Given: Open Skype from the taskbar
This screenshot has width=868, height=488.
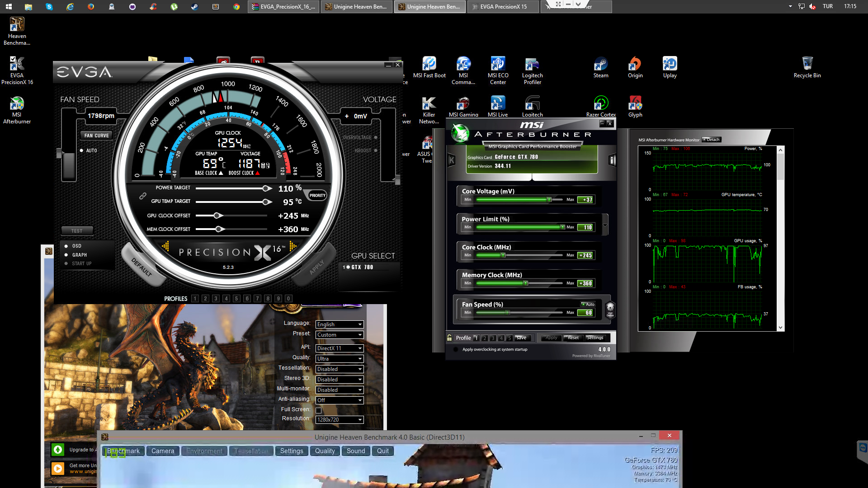Looking at the screenshot, I should (49, 6).
